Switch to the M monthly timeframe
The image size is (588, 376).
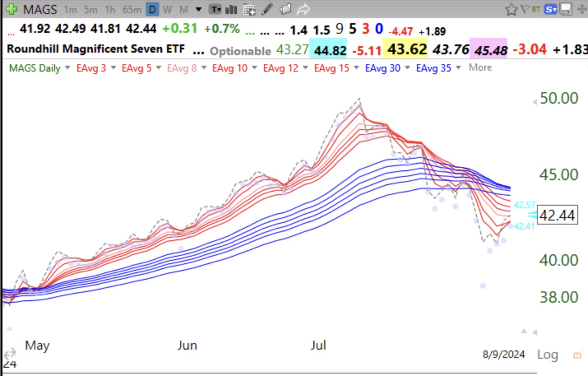point(183,9)
